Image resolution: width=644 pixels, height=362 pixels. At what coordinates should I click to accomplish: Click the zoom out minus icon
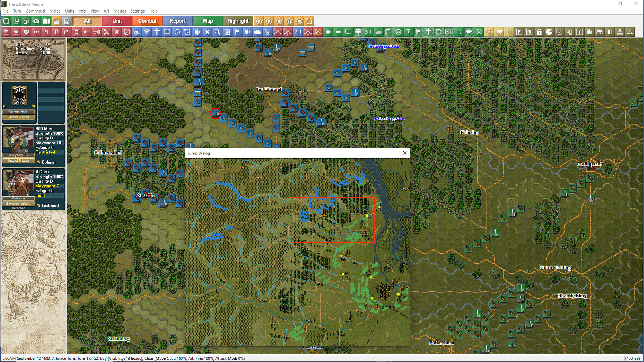pos(338,32)
